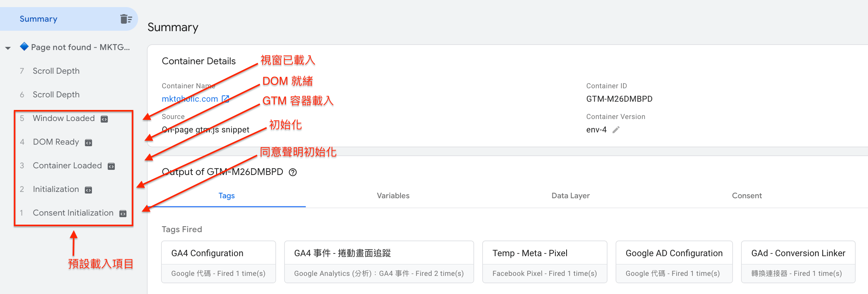Click the code icon next to DOM Ready
The height and width of the screenshot is (294, 868).
tap(89, 143)
